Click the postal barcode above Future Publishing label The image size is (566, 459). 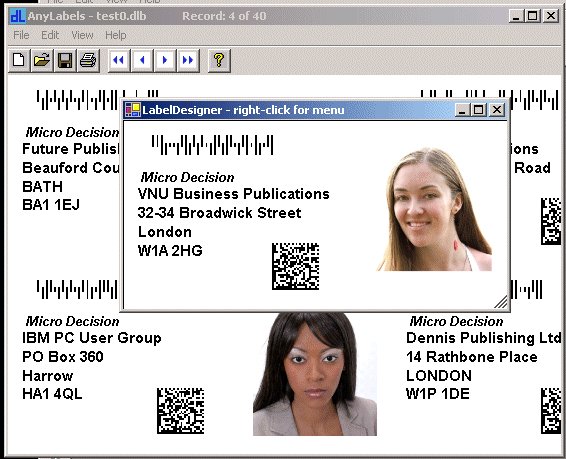coord(97,100)
